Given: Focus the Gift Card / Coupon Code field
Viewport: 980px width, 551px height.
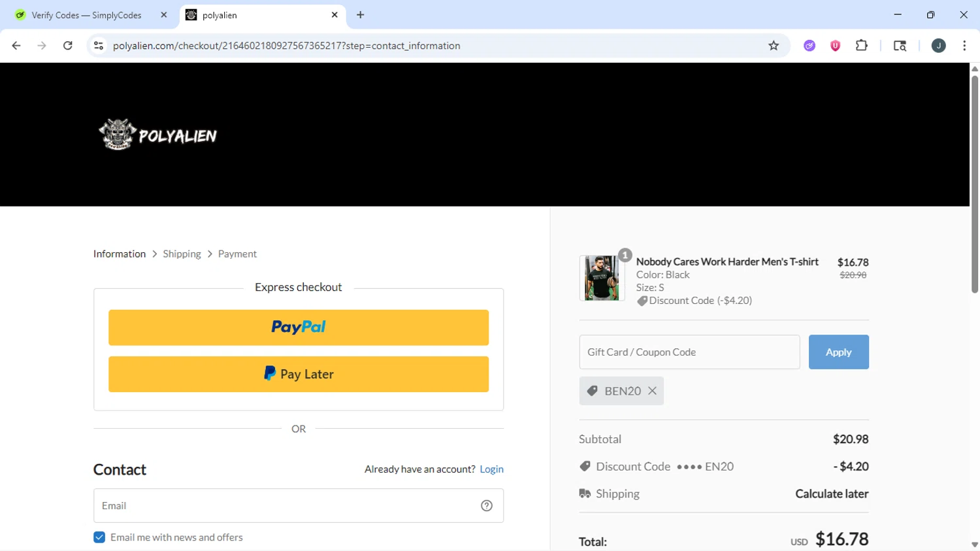Looking at the screenshot, I should pos(689,352).
